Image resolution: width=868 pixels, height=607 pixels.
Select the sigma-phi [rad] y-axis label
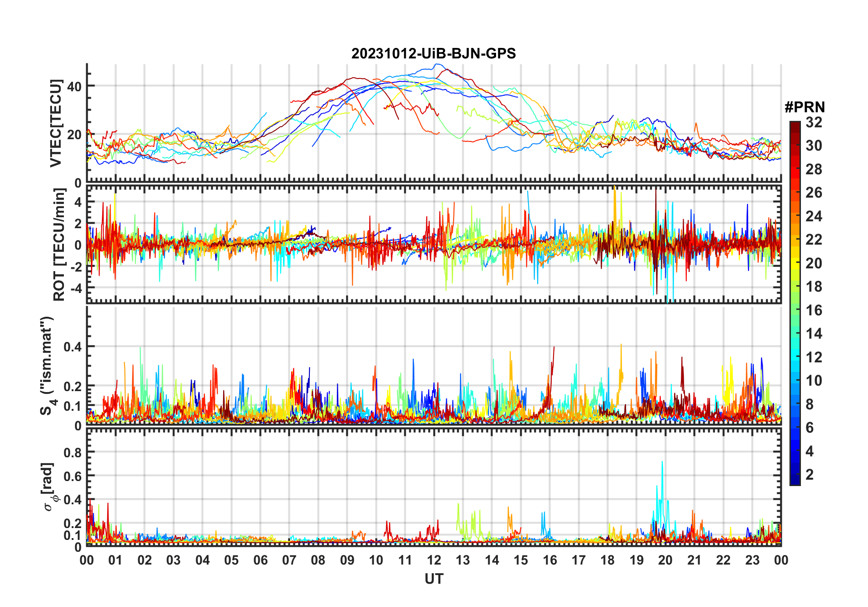[x=49, y=487]
